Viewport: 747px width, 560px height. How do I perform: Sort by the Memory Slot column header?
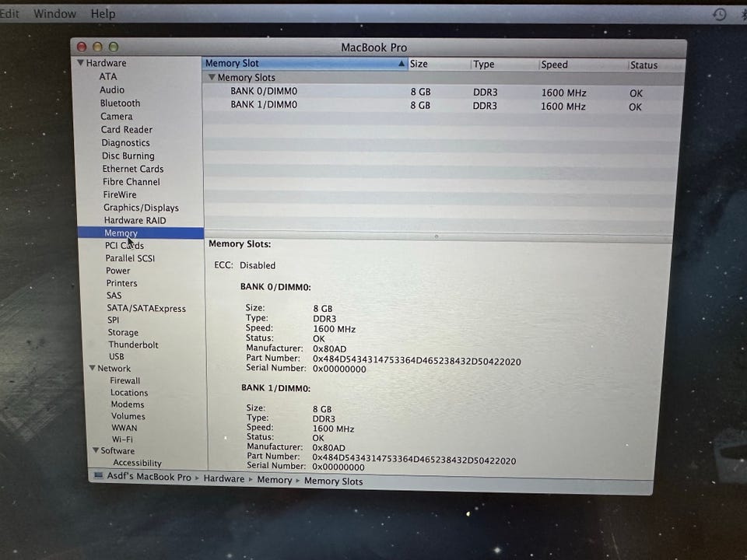[x=305, y=63]
